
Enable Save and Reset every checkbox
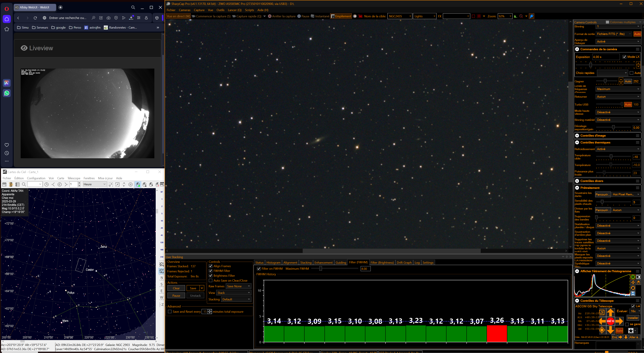tap(170, 312)
